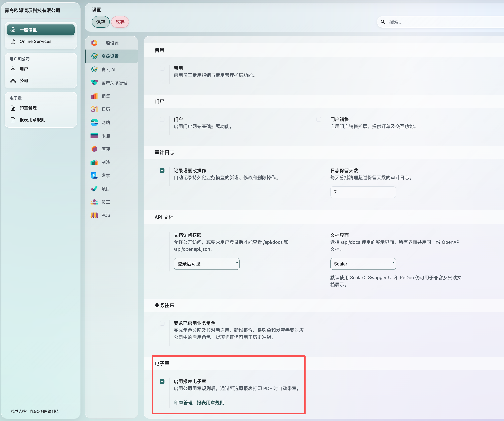Click the hexagon icon for 一般设置 module
504x421 pixels.
(94, 43)
